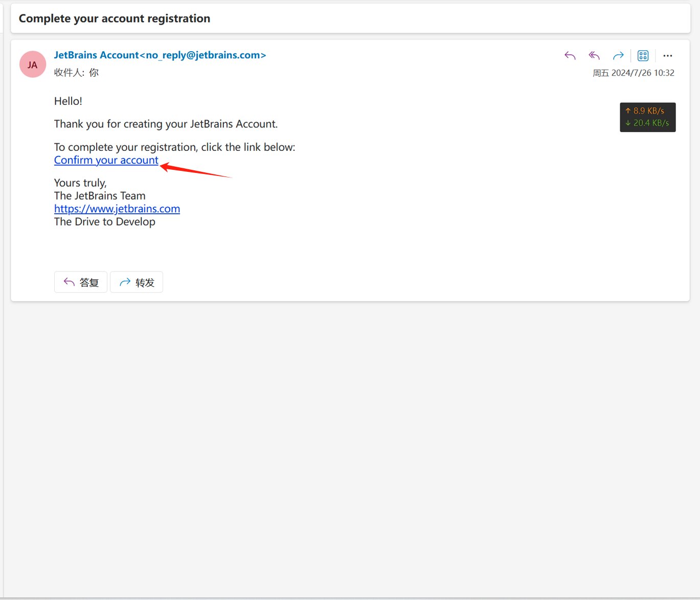Click the reply arrow icon in header
Image resolution: width=700 pixels, height=600 pixels.
tap(570, 56)
